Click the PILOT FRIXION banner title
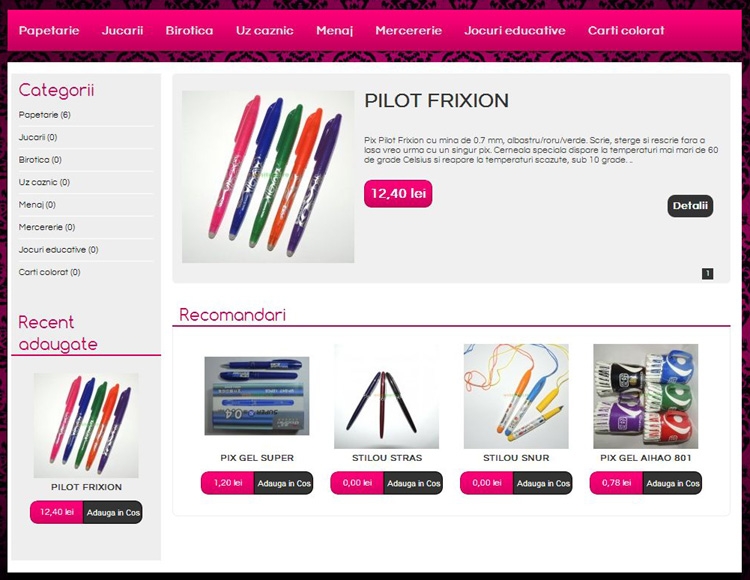The height and width of the screenshot is (580, 750). (437, 101)
